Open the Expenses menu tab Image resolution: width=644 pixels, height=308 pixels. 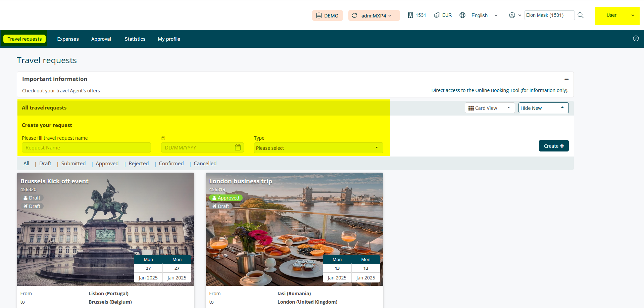[68, 39]
